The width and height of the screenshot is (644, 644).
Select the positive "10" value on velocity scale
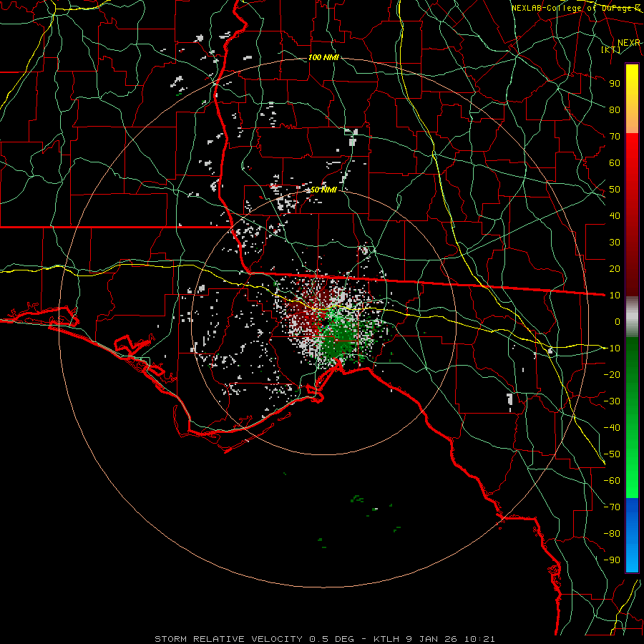pyautogui.click(x=615, y=296)
